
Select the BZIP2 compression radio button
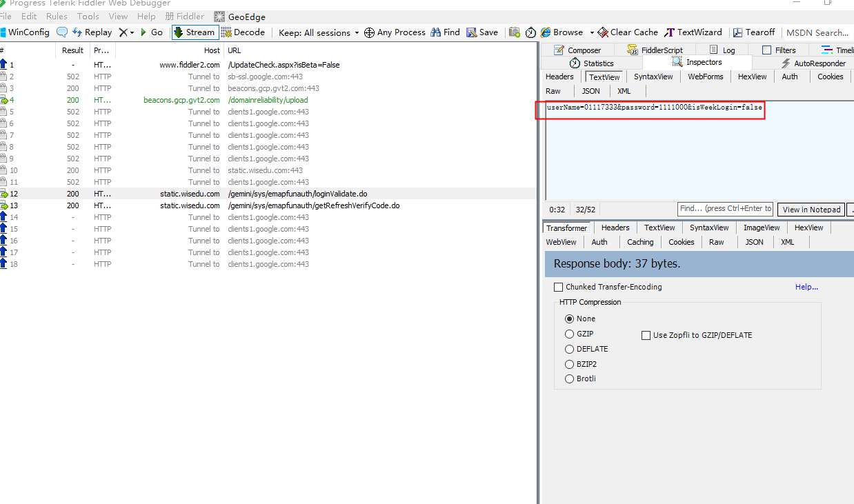pos(569,364)
